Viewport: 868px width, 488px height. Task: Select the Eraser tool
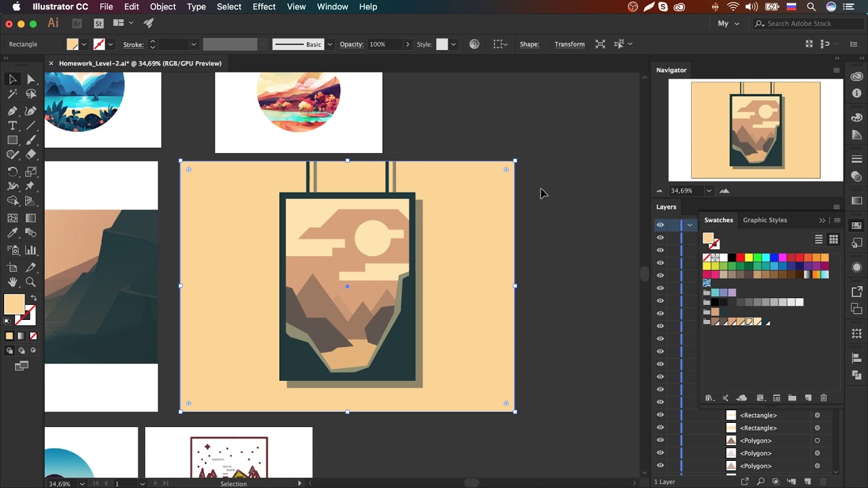click(x=31, y=155)
